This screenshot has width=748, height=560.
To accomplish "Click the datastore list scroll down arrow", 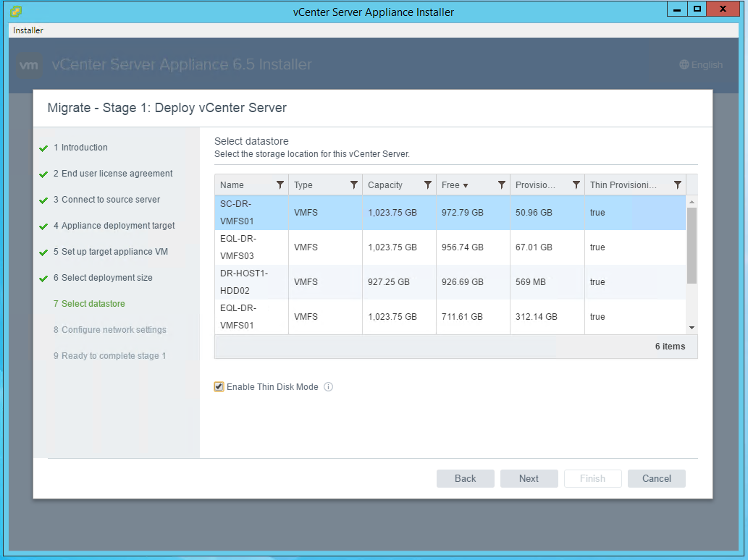I will pyautogui.click(x=692, y=328).
